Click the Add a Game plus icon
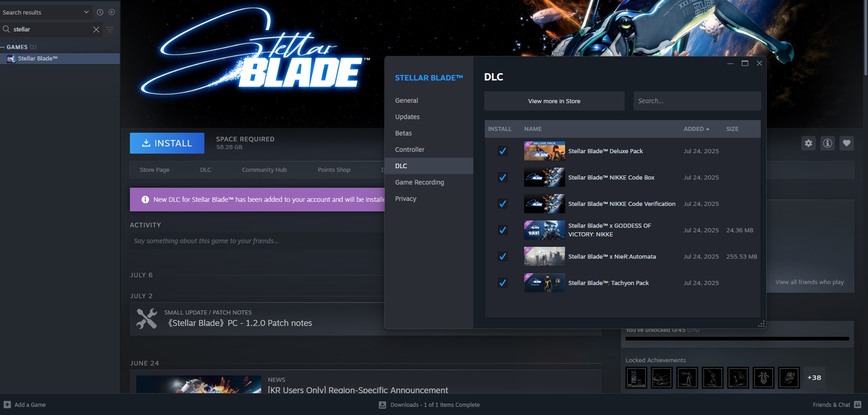This screenshot has width=868, height=415. click(x=7, y=405)
